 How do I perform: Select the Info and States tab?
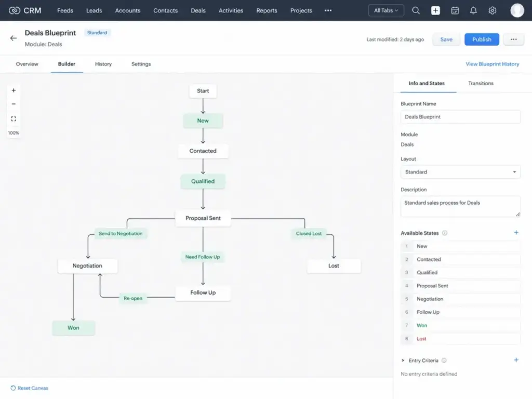[427, 83]
